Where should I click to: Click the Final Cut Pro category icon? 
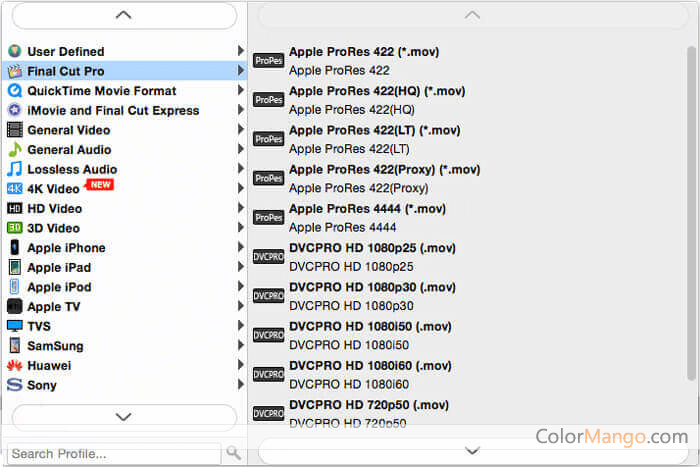pyautogui.click(x=15, y=71)
